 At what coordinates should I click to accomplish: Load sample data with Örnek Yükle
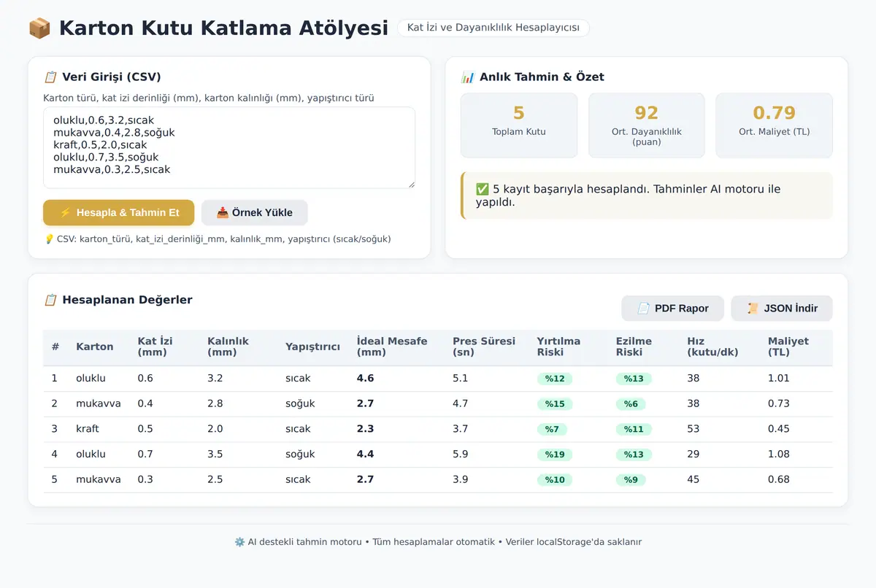coord(255,212)
